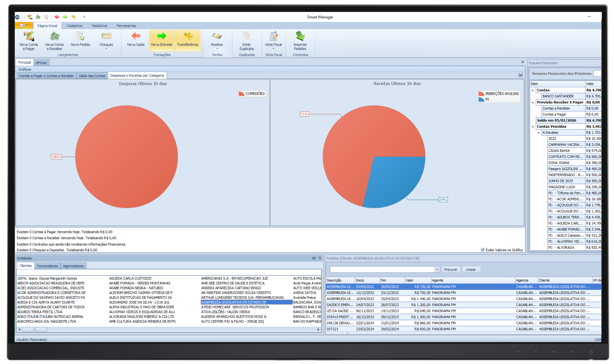
Task: Click PI blue legend swatch
Action: pyautogui.click(x=481, y=100)
